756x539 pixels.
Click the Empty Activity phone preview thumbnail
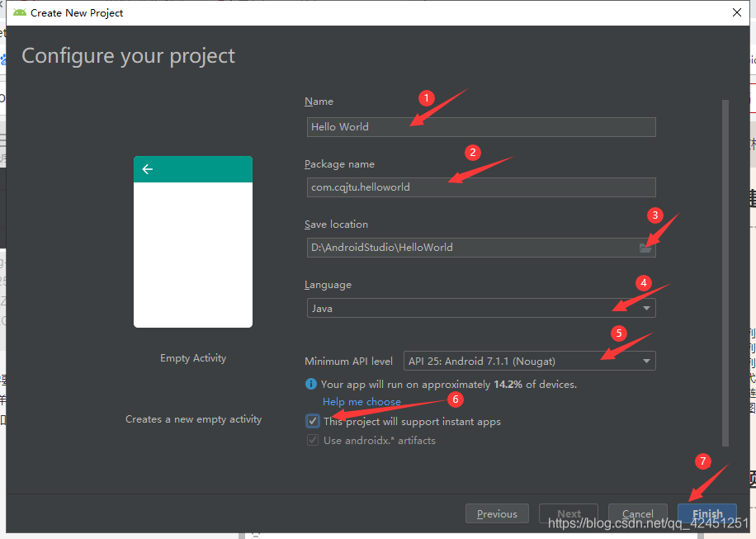[x=193, y=242]
